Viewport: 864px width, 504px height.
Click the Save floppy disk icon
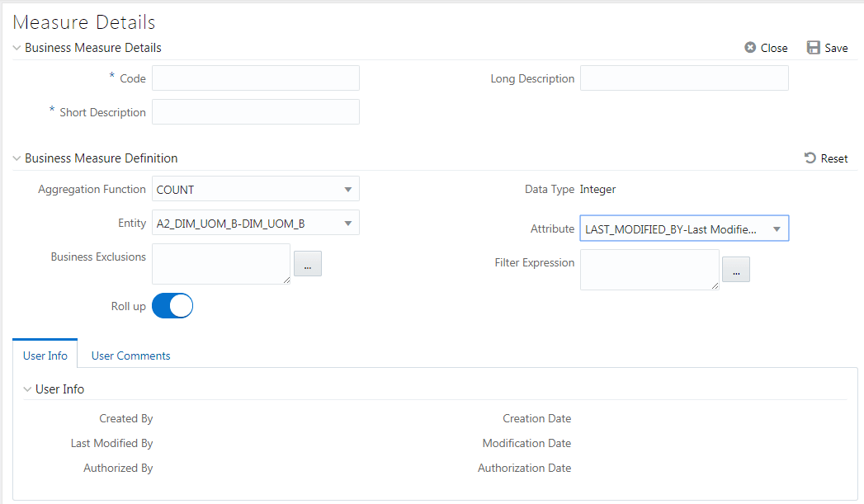click(x=814, y=47)
